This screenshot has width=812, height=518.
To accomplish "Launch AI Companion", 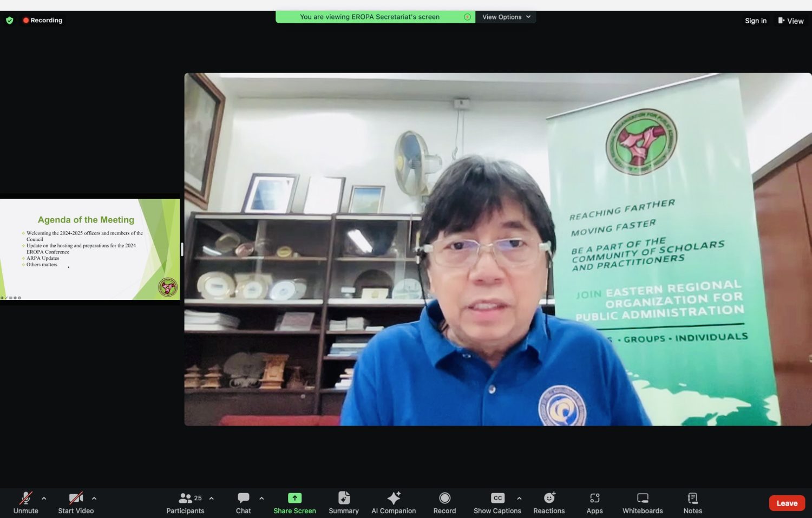I will 394,503.
